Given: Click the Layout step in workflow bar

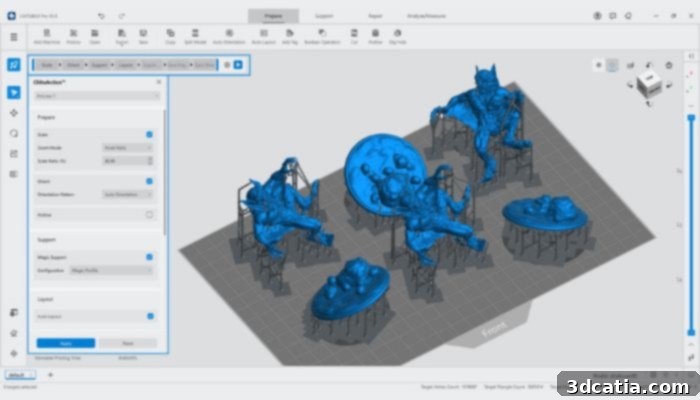Looking at the screenshot, I should [125, 65].
